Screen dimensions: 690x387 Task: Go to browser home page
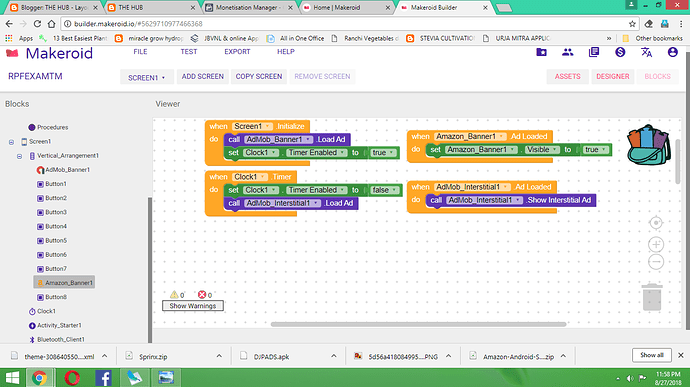tap(51, 24)
